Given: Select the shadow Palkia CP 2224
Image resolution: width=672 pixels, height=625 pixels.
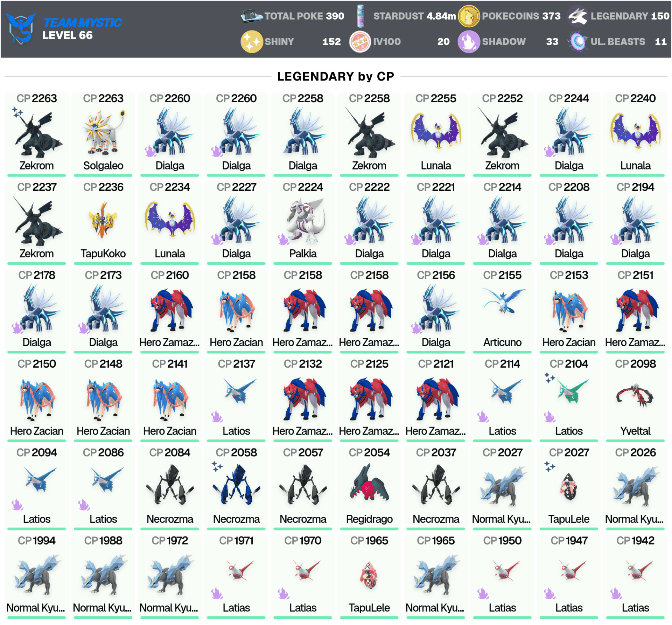Looking at the screenshot, I should pyautogui.click(x=303, y=222).
